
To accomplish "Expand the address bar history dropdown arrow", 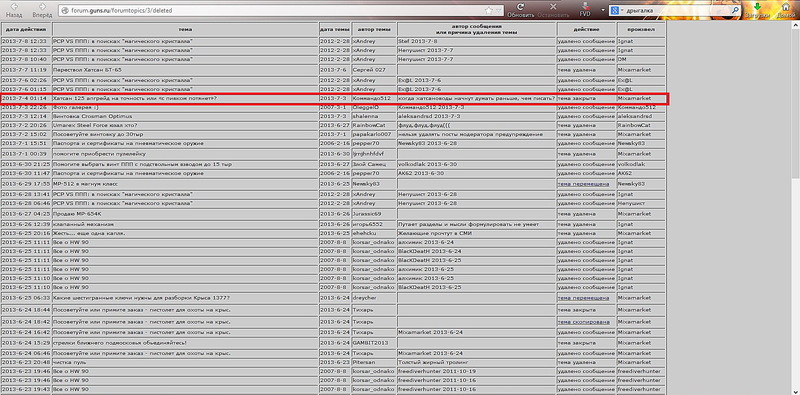I will (x=499, y=10).
